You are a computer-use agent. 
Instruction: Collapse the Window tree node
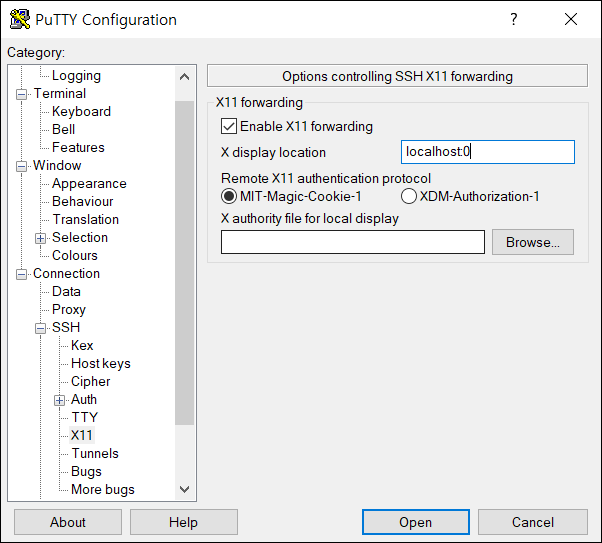(x=22, y=166)
